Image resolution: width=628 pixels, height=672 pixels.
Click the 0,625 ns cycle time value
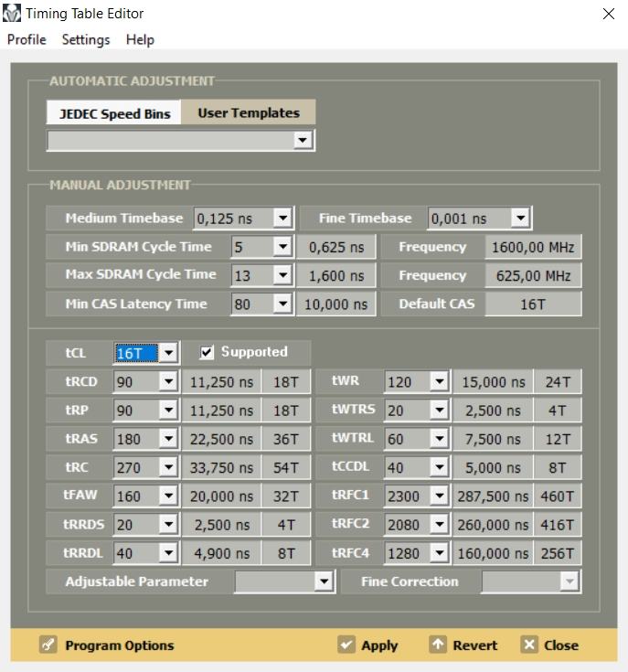[x=336, y=247]
